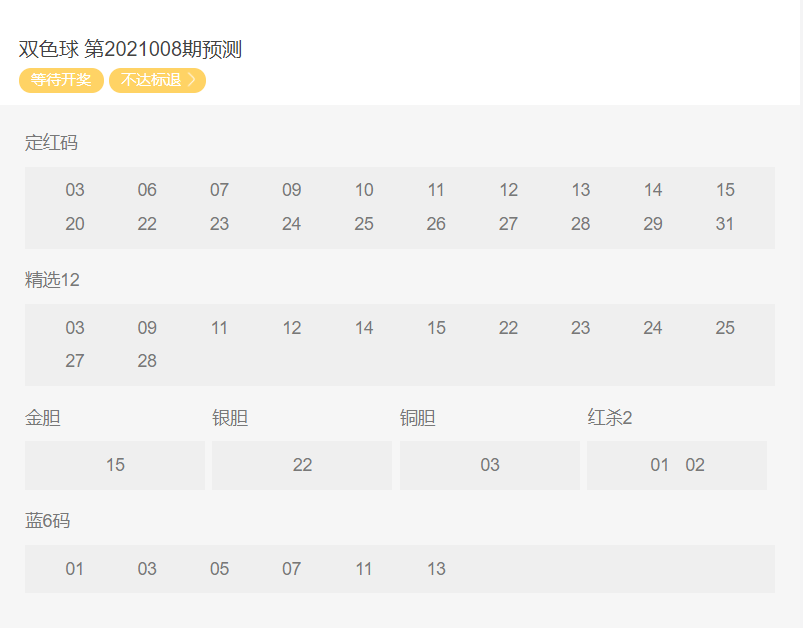803x628 pixels.
Task: Open the 不达标退 badge chevron arrow
Action: coord(192,80)
